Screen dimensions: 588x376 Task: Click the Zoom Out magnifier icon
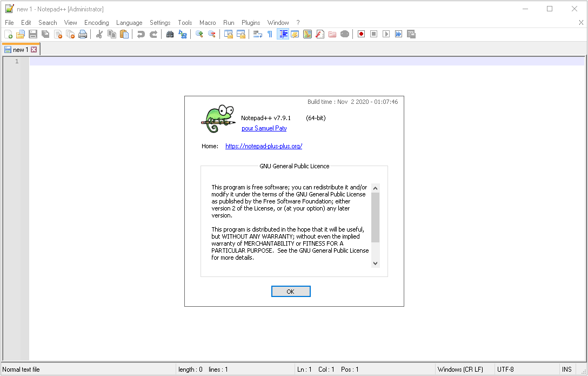point(211,34)
